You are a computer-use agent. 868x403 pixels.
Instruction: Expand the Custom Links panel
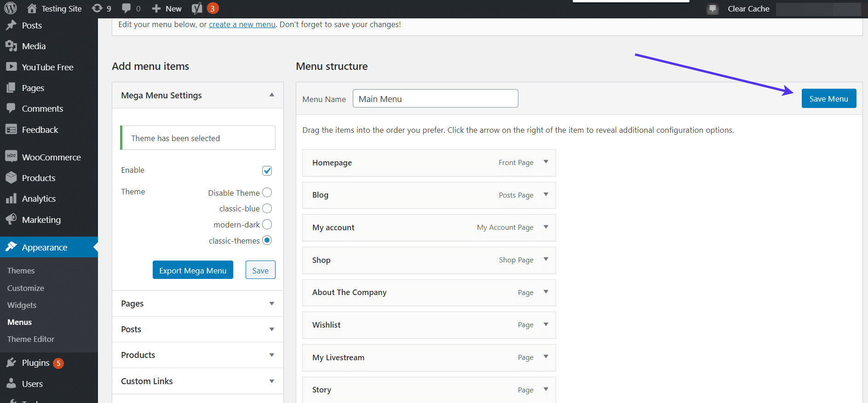click(271, 381)
